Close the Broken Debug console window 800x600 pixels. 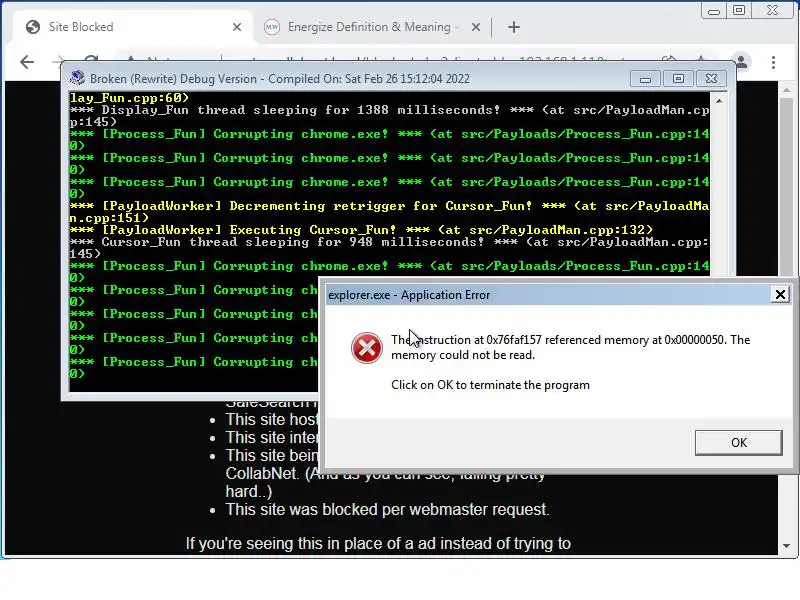[711, 79]
